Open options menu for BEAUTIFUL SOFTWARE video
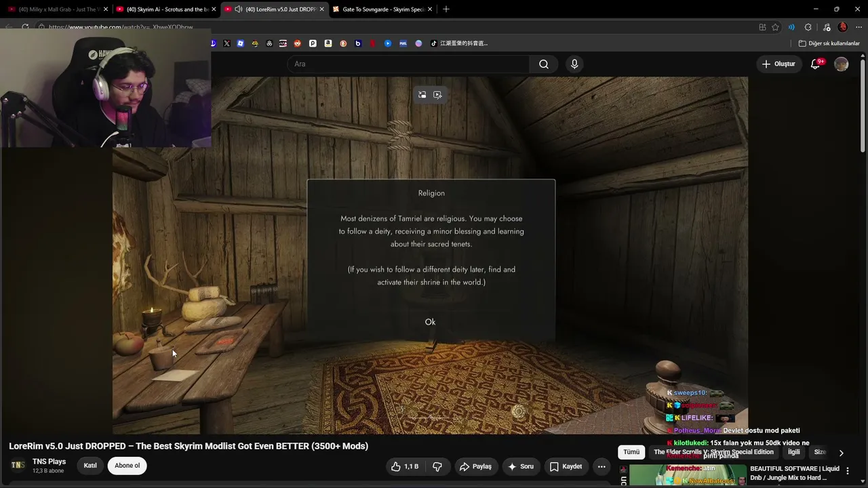This screenshot has width=868, height=488. tap(847, 470)
